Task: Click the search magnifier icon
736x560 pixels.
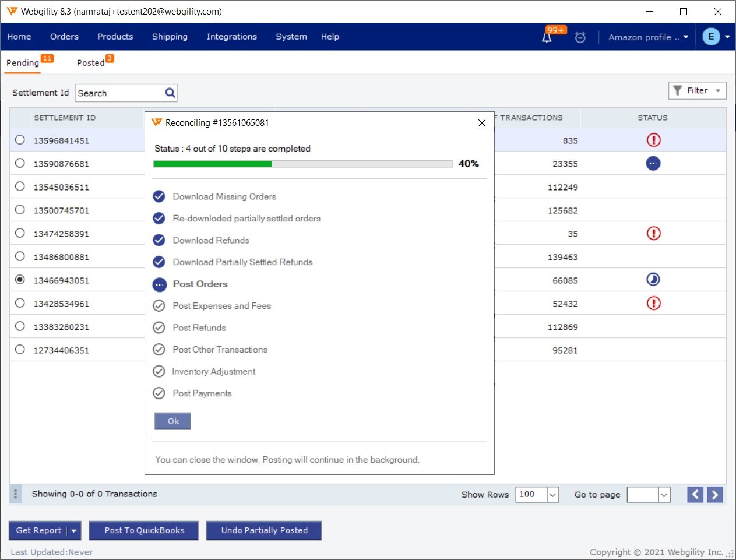Action: pos(170,93)
